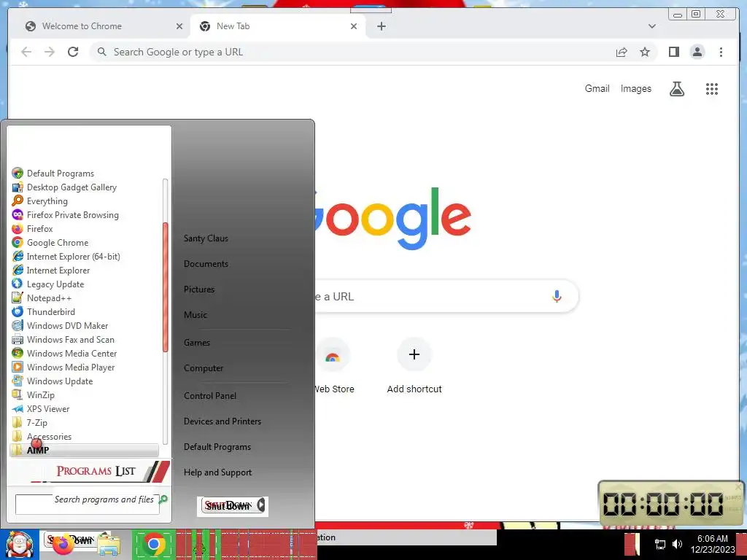Image resolution: width=747 pixels, height=560 pixels.
Task: Open Pictures from Start menu
Action: 199,289
